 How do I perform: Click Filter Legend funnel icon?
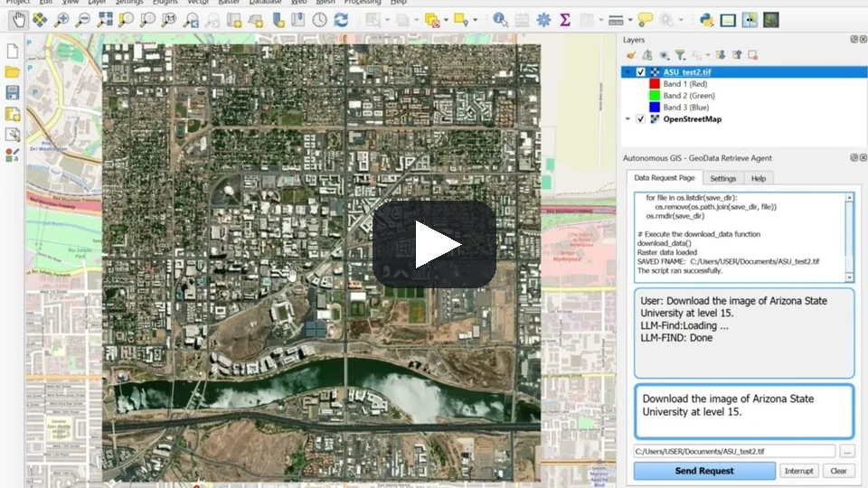[x=680, y=55]
